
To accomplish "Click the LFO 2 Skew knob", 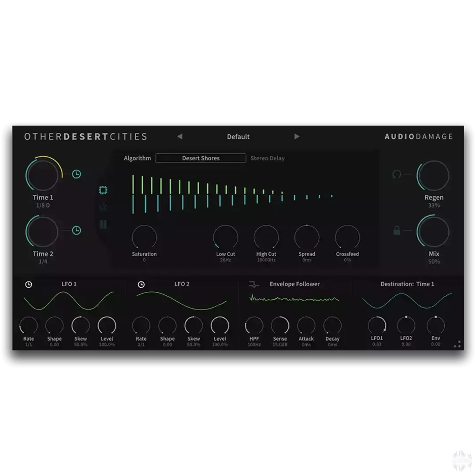I will pyautogui.click(x=193, y=325).
